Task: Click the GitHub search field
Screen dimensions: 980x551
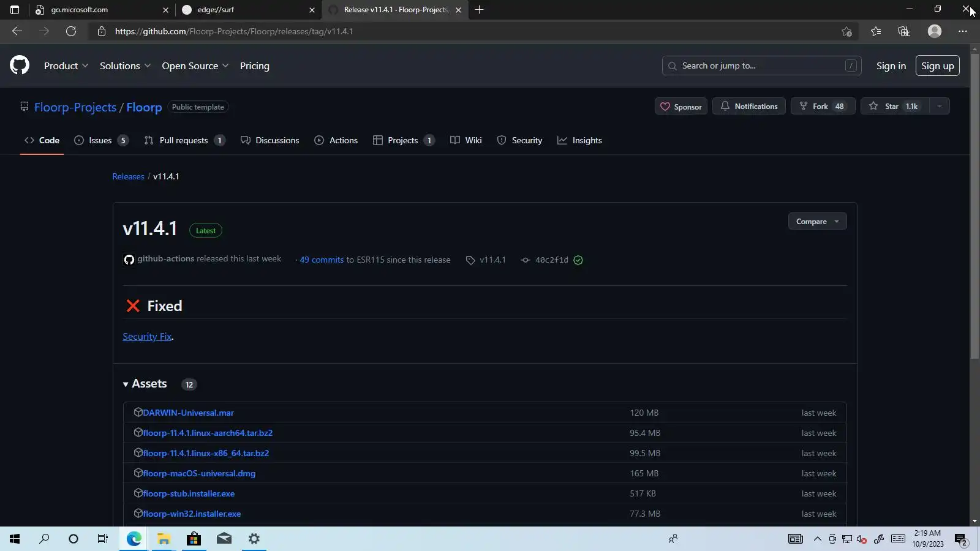Action: 761,66
